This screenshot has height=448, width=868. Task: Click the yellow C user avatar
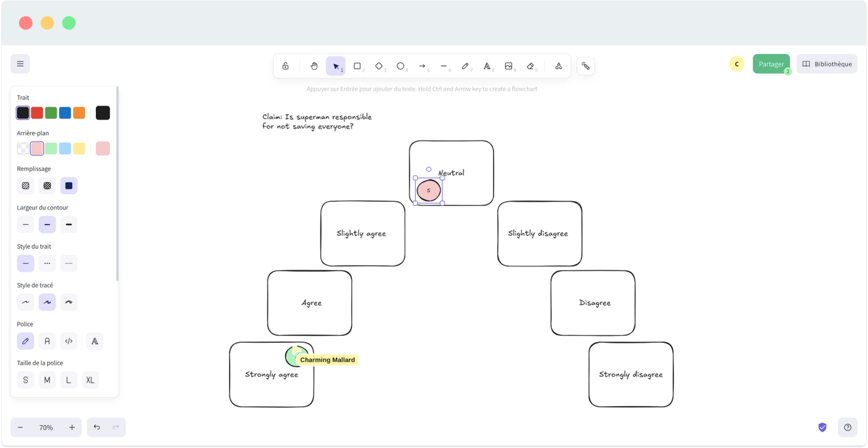[737, 64]
